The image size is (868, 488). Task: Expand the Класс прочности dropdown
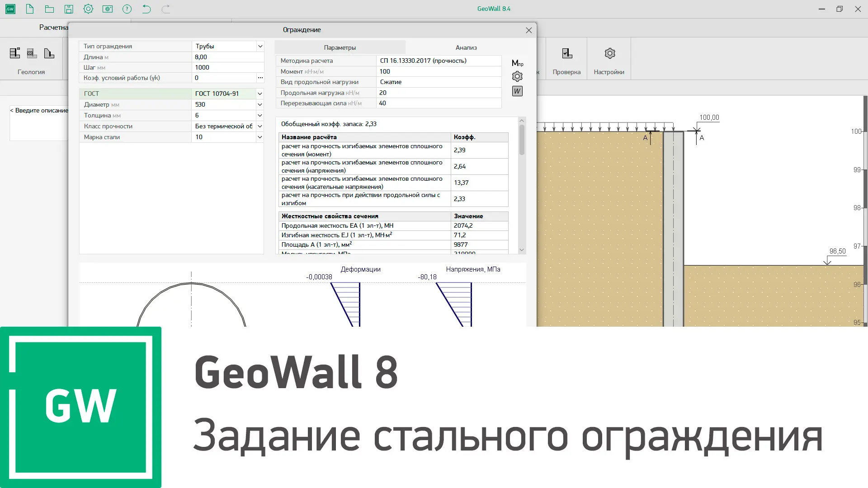click(260, 126)
